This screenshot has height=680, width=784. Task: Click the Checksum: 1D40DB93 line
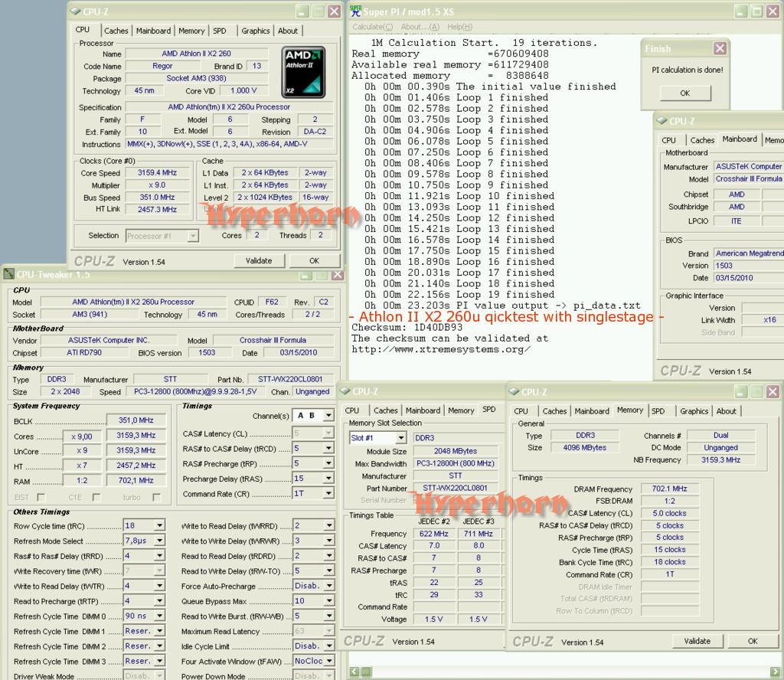point(407,328)
